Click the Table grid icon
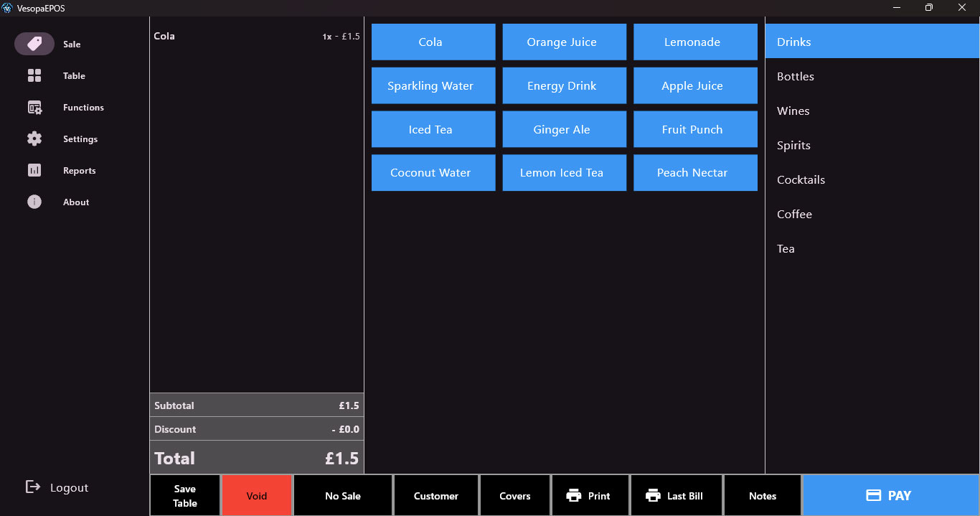 coord(34,75)
